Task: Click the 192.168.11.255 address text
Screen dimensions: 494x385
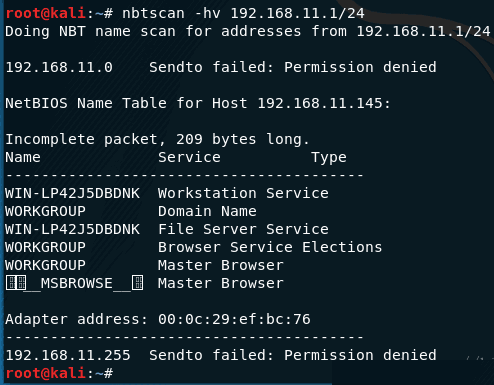Action: click(68, 355)
